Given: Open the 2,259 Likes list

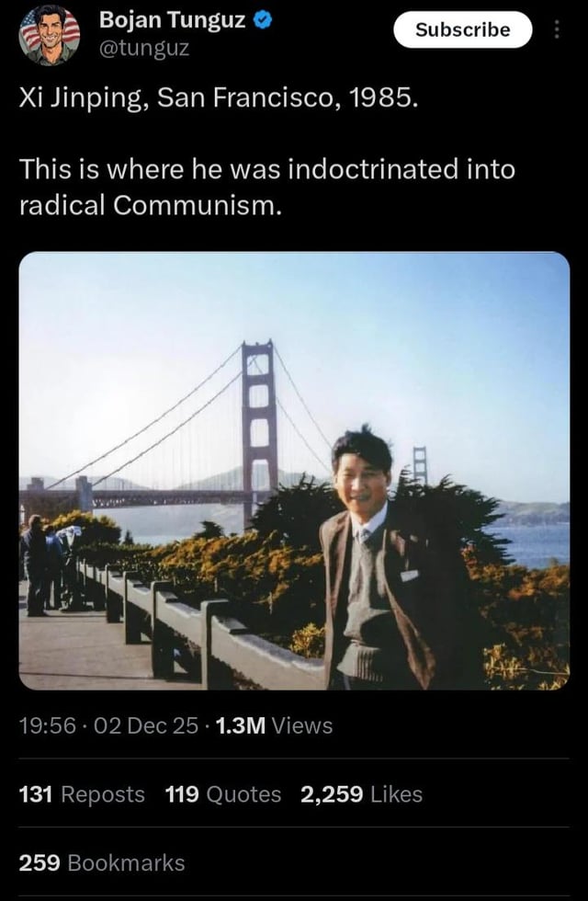Looking at the screenshot, I should click(x=362, y=794).
